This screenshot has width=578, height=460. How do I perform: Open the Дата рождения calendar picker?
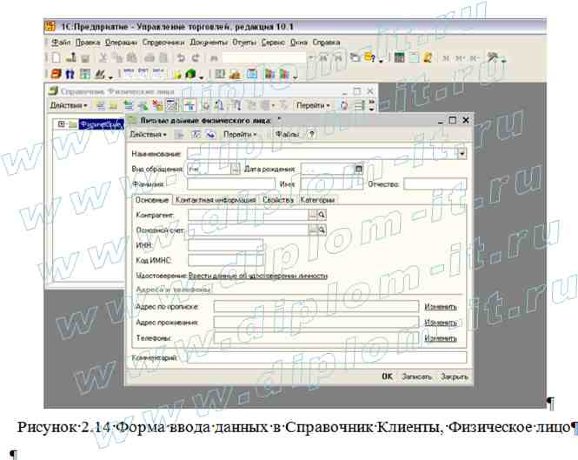tap(358, 169)
